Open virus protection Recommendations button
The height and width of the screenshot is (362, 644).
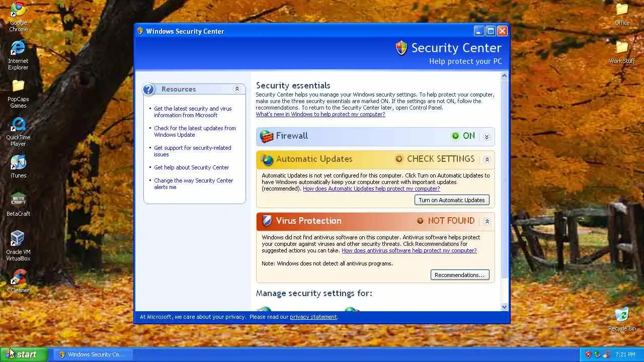(460, 275)
